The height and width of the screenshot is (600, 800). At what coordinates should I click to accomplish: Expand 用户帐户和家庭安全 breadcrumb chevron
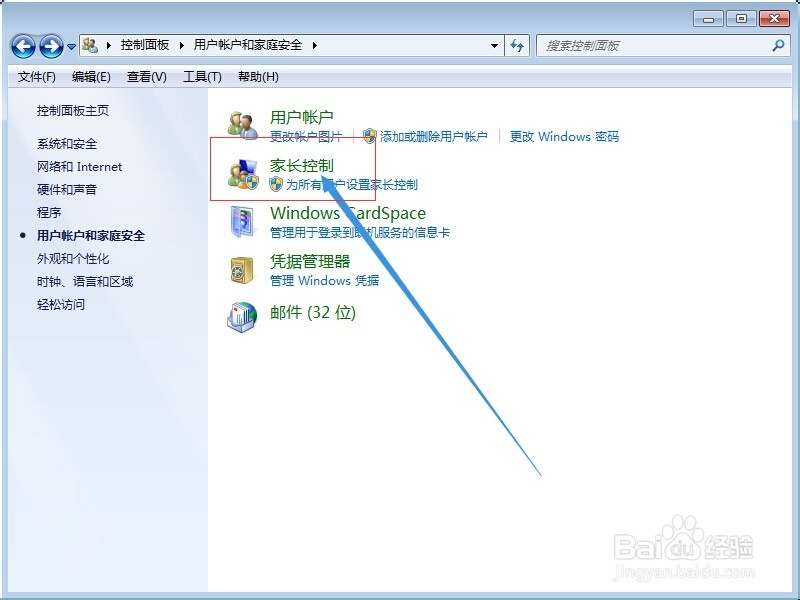click(314, 45)
